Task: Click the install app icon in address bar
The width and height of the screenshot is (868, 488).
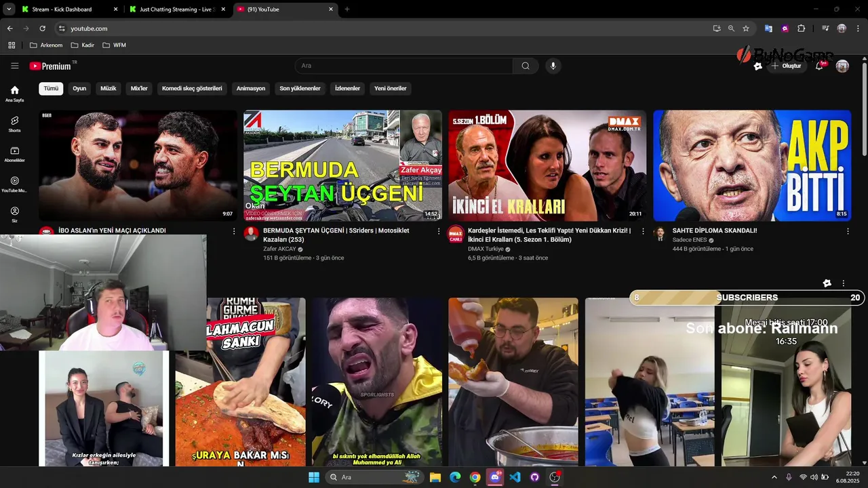Action: [717, 28]
